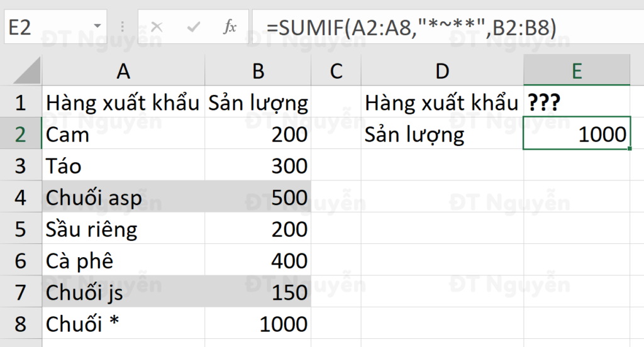Click cell containing Chuối asp
This screenshot has height=347, width=644.
point(123,197)
